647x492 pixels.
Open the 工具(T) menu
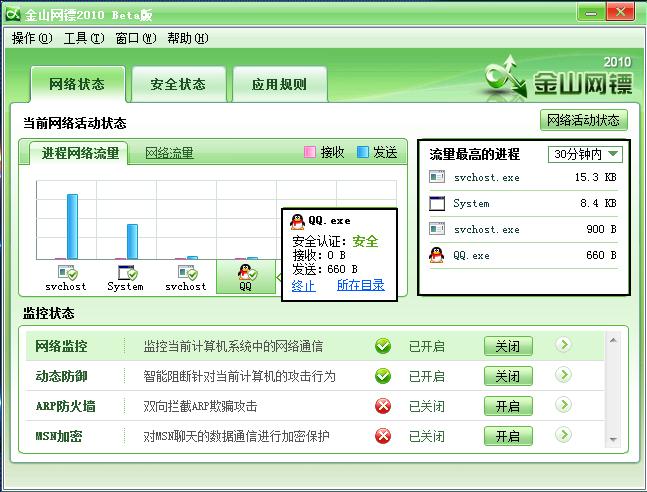pyautogui.click(x=84, y=38)
